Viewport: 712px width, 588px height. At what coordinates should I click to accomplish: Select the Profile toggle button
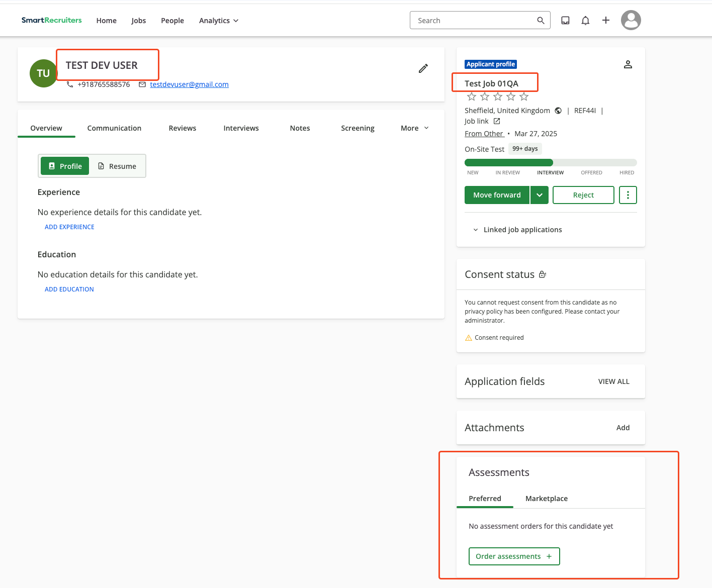click(64, 166)
